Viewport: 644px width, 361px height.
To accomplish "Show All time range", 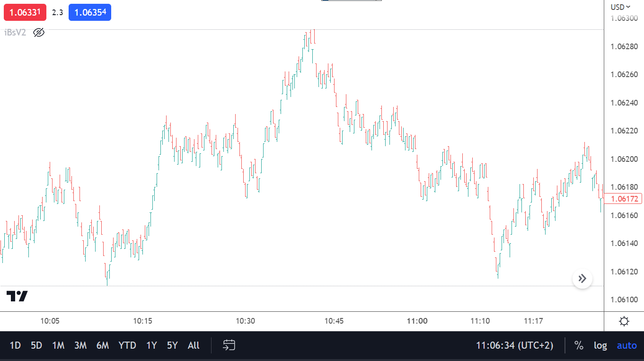I will (x=194, y=345).
